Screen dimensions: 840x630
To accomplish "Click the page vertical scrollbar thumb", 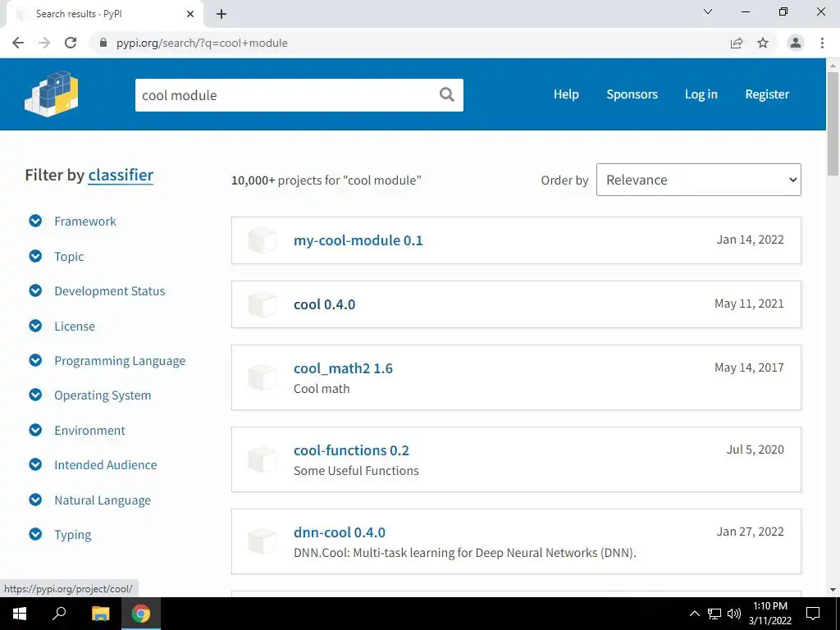I will pyautogui.click(x=833, y=123).
